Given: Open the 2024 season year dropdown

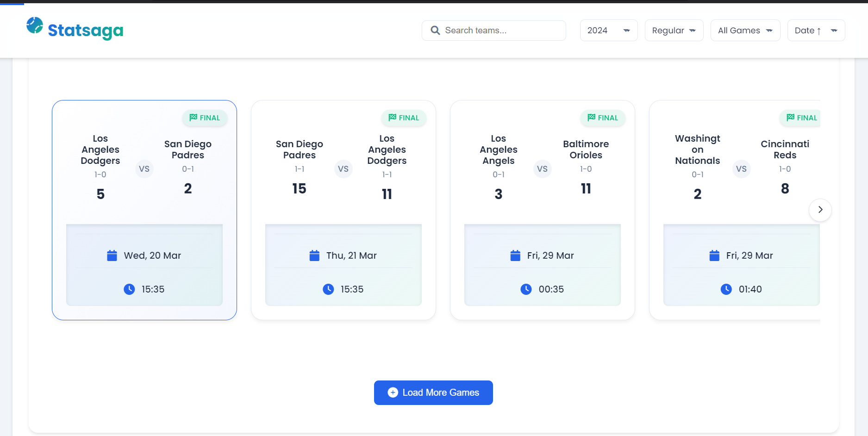Looking at the screenshot, I should [609, 31].
